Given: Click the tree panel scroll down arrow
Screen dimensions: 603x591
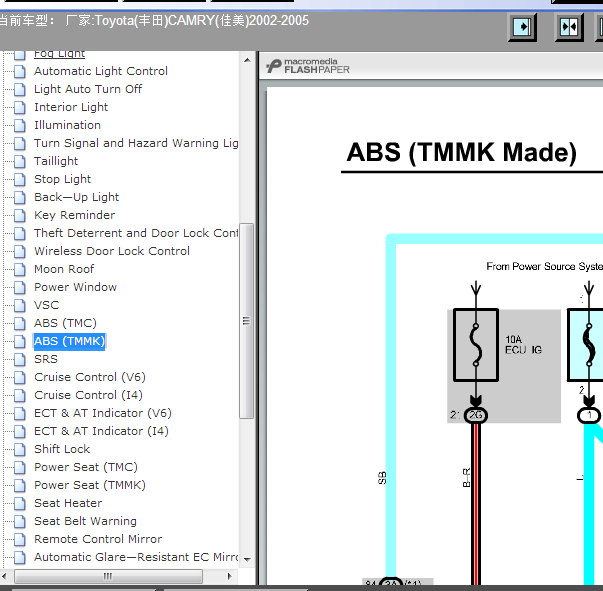Looking at the screenshot, I should tap(247, 559).
